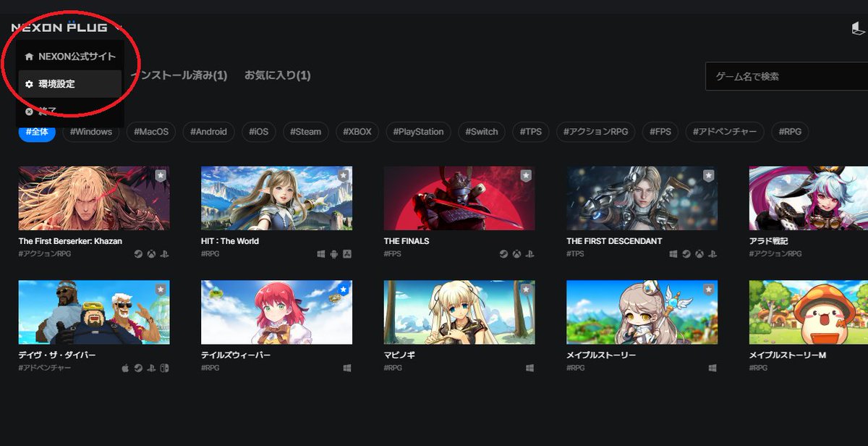Open マビノギ game thumbnail
This screenshot has width=868, height=446.
click(x=459, y=312)
